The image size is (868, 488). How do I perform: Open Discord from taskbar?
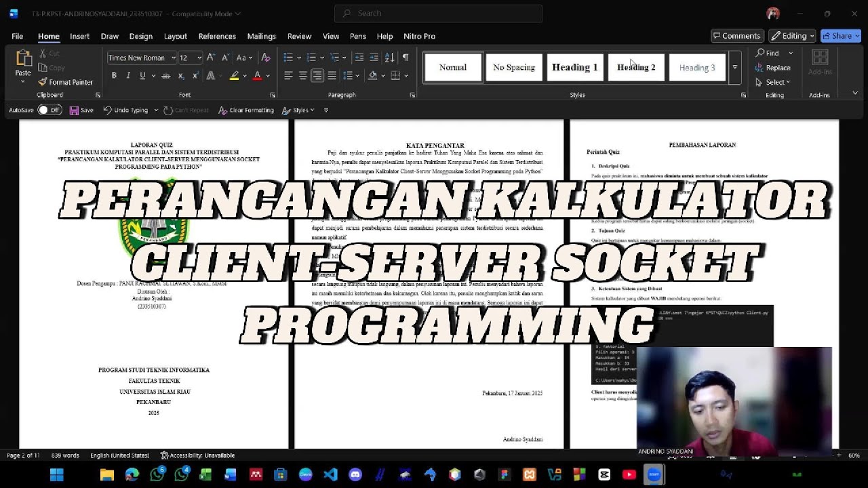click(x=355, y=474)
